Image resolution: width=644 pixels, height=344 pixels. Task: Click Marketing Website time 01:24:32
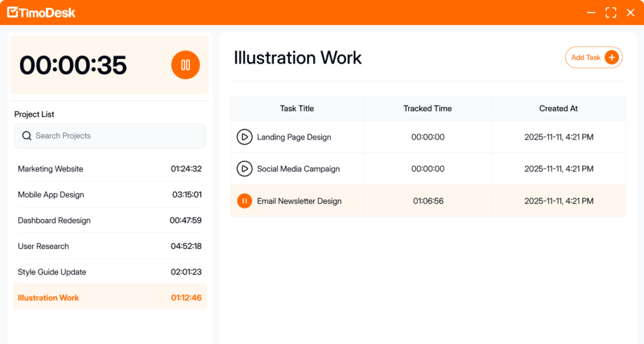[x=186, y=169]
